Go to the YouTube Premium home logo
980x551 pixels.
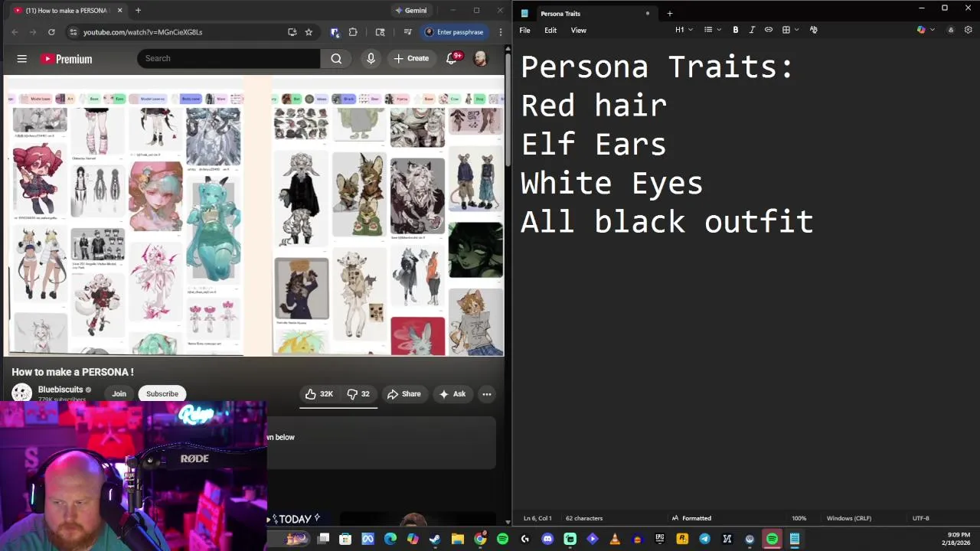(x=67, y=59)
